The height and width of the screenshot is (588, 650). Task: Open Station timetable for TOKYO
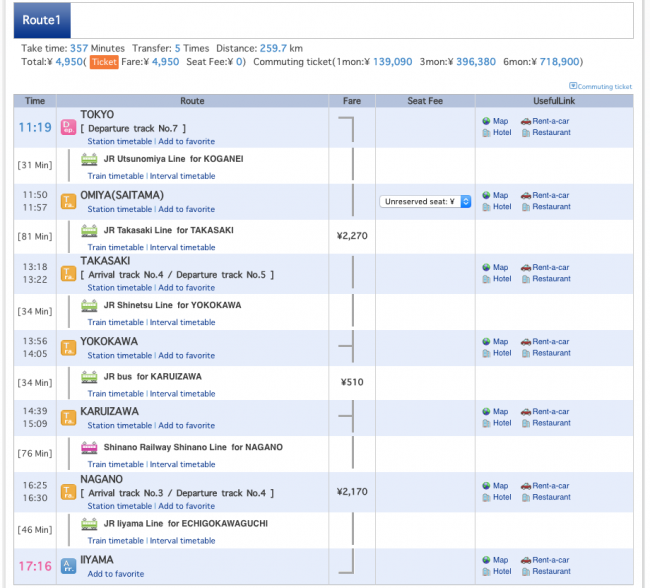click(119, 141)
